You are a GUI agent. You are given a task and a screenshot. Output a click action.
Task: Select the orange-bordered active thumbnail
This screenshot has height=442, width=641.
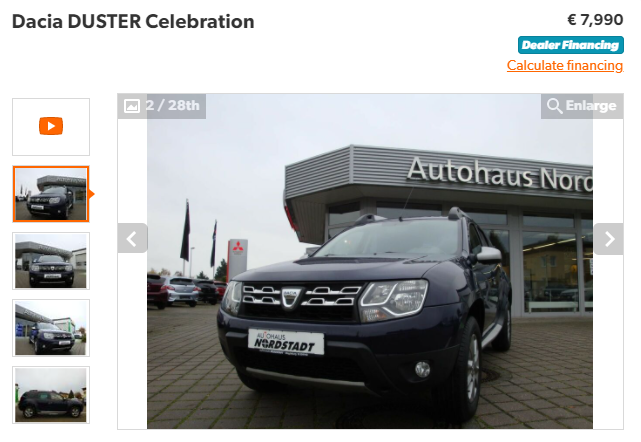[51, 194]
